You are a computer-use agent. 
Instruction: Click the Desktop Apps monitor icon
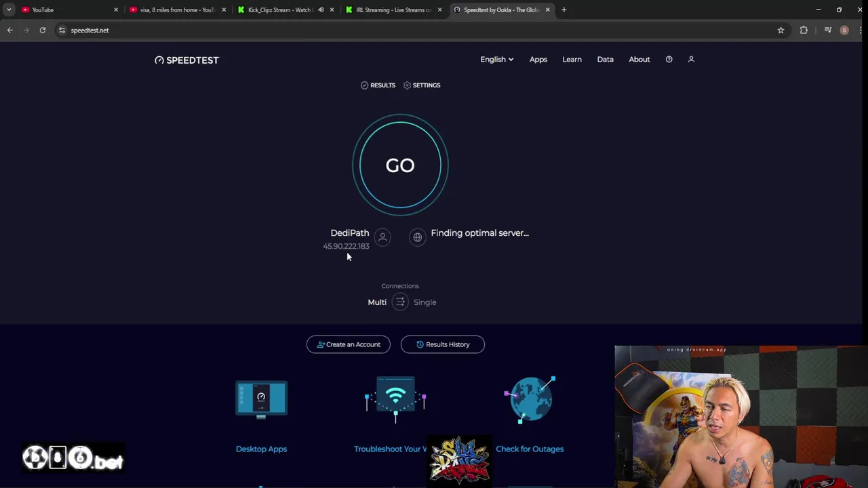click(x=261, y=399)
